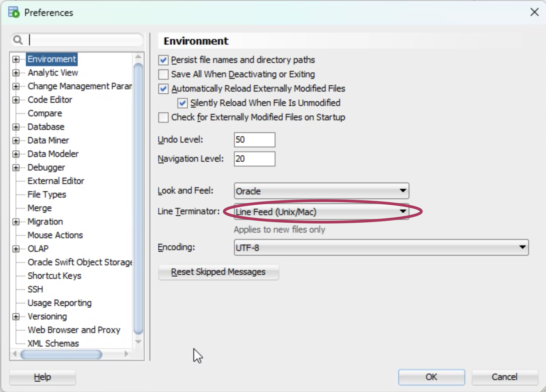Click the OK button

click(432, 377)
